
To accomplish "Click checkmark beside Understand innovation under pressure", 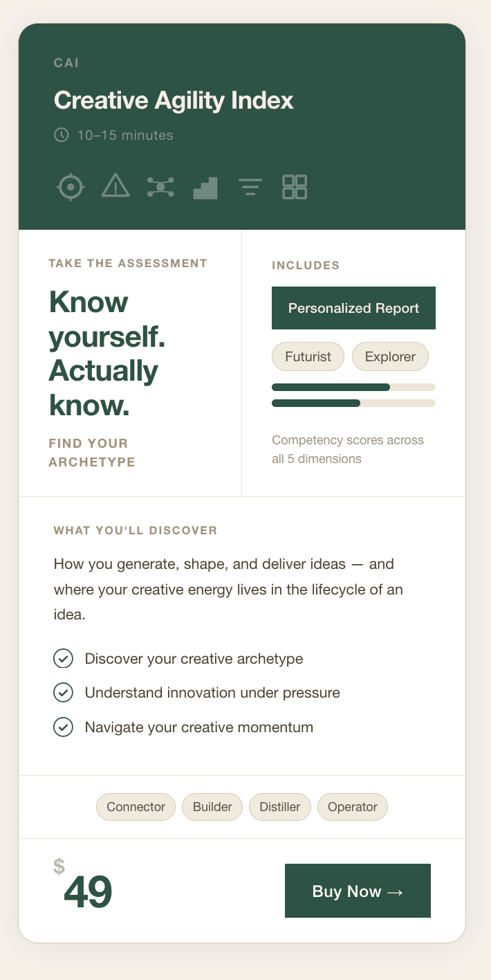I will pyautogui.click(x=63, y=692).
